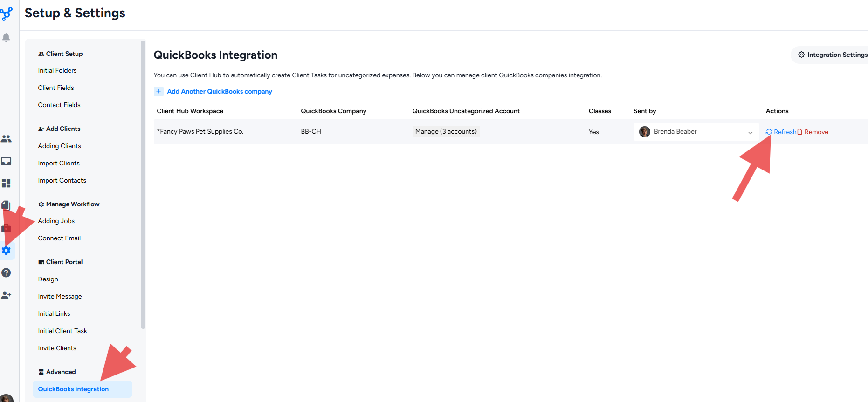The image size is (868, 402).
Task: Open Client Fields settings
Action: point(56,88)
